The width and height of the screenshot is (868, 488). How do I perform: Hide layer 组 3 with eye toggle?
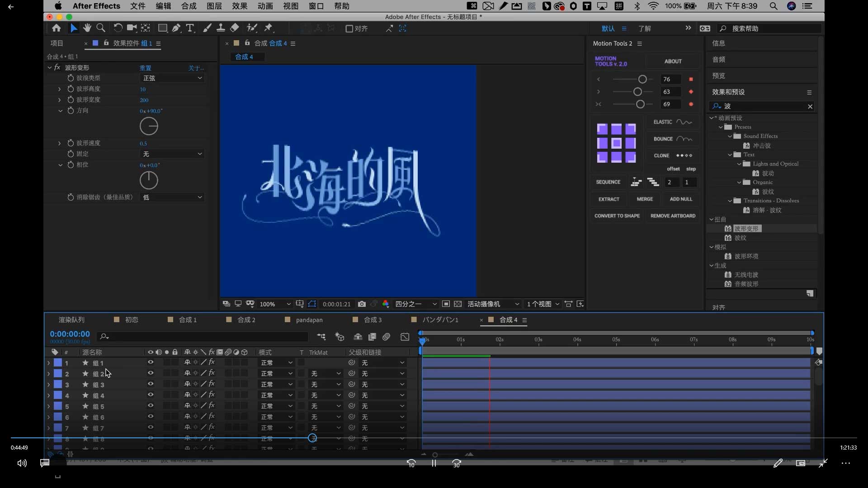[151, 384]
